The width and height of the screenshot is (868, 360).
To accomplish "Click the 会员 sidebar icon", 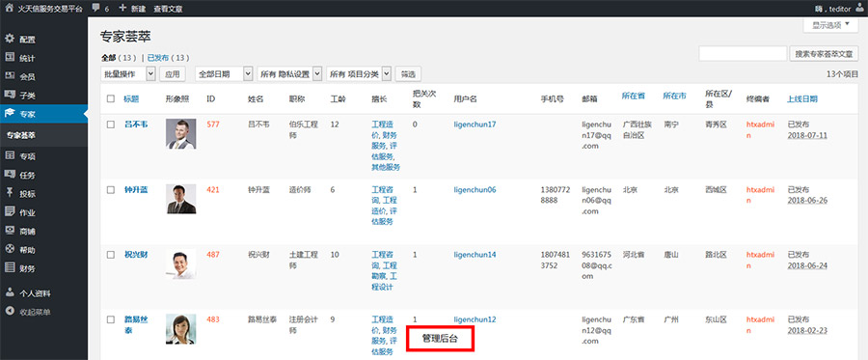I will [10, 76].
